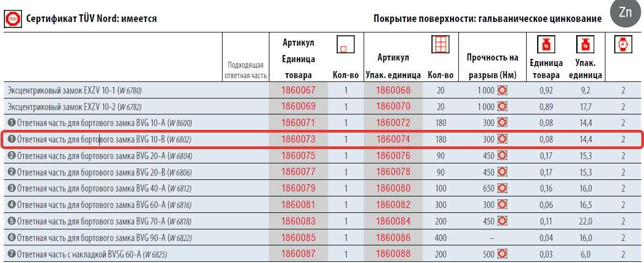Click the clock delivery-time icon in header
This screenshot has width=644, height=263.
click(623, 45)
